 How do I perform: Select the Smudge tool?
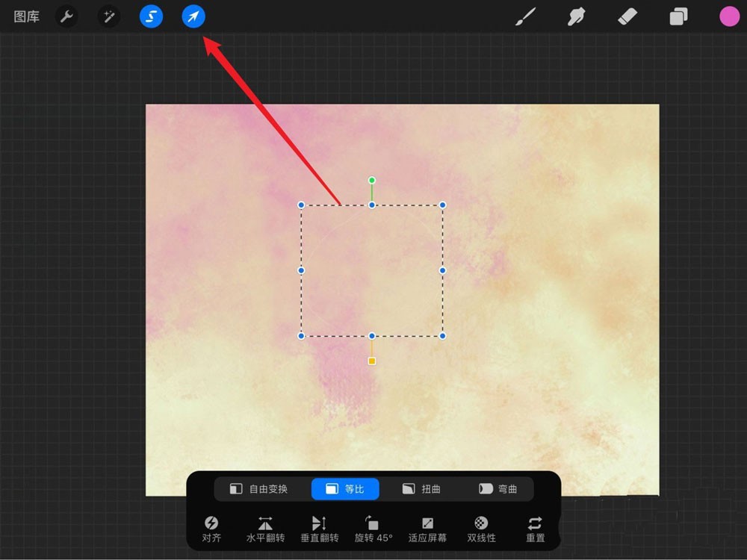(x=577, y=17)
